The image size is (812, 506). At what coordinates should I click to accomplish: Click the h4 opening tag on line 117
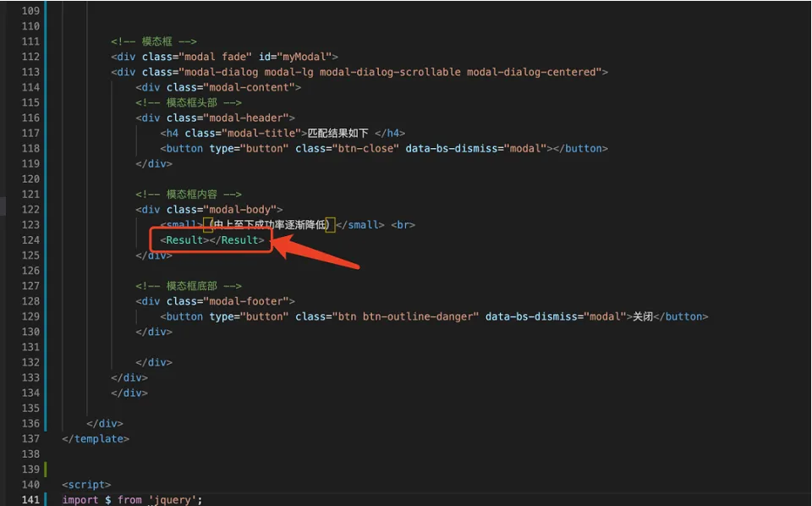point(169,133)
